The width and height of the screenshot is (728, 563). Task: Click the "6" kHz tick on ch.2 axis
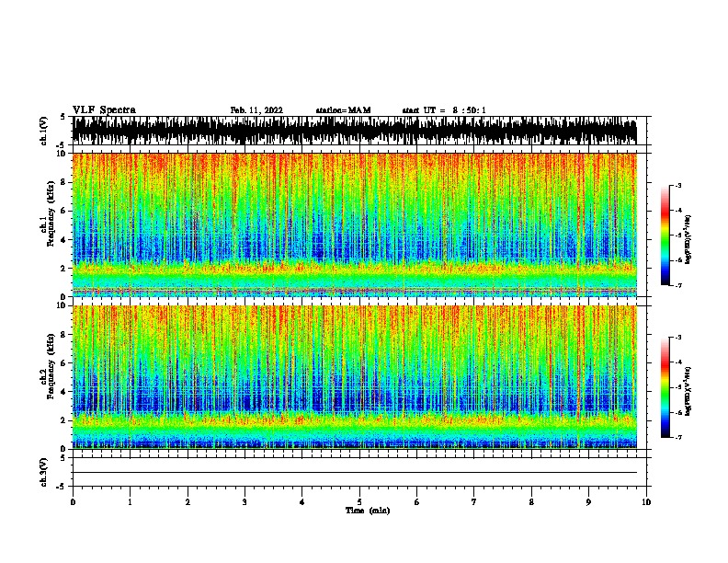pos(63,363)
